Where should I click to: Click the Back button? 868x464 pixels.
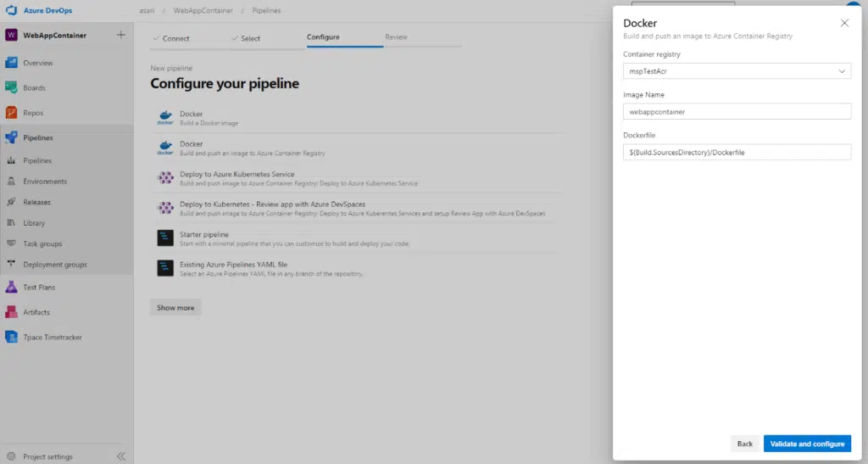point(744,444)
